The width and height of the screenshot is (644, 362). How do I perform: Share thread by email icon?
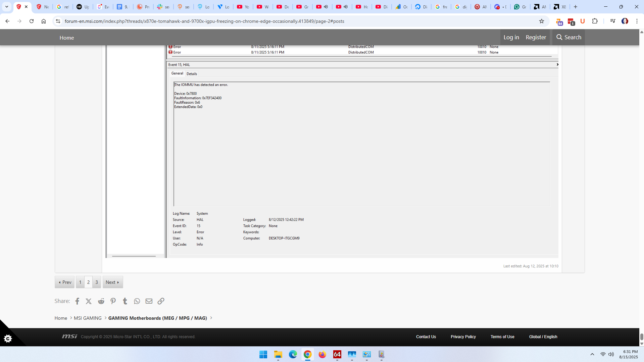tap(149, 301)
